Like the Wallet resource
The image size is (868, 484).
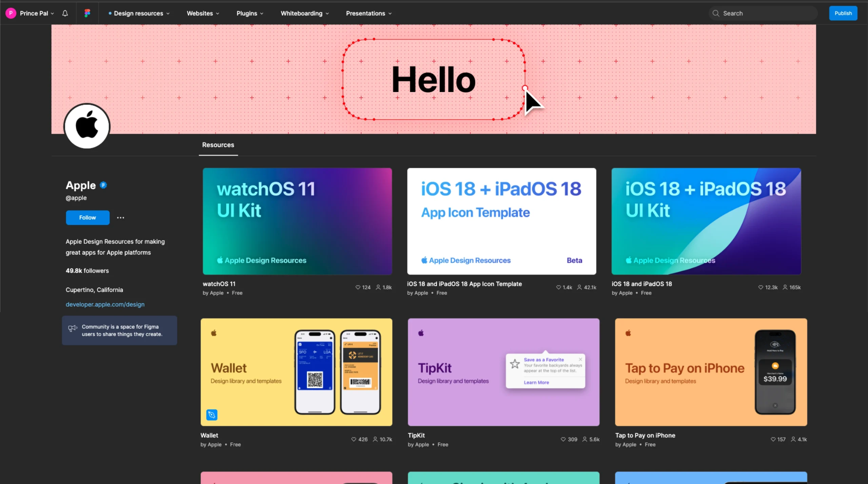[354, 439]
